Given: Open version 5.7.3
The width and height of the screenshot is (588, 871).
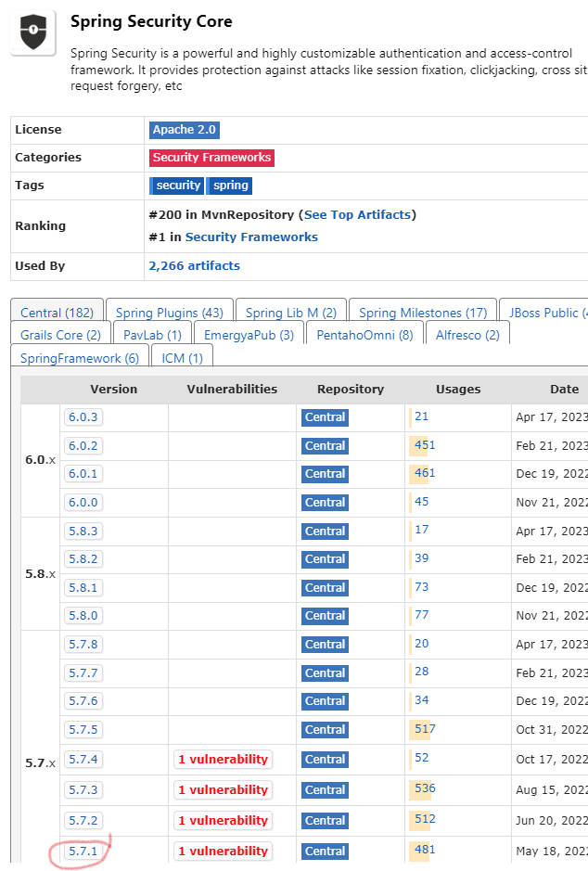Looking at the screenshot, I should (83, 790).
